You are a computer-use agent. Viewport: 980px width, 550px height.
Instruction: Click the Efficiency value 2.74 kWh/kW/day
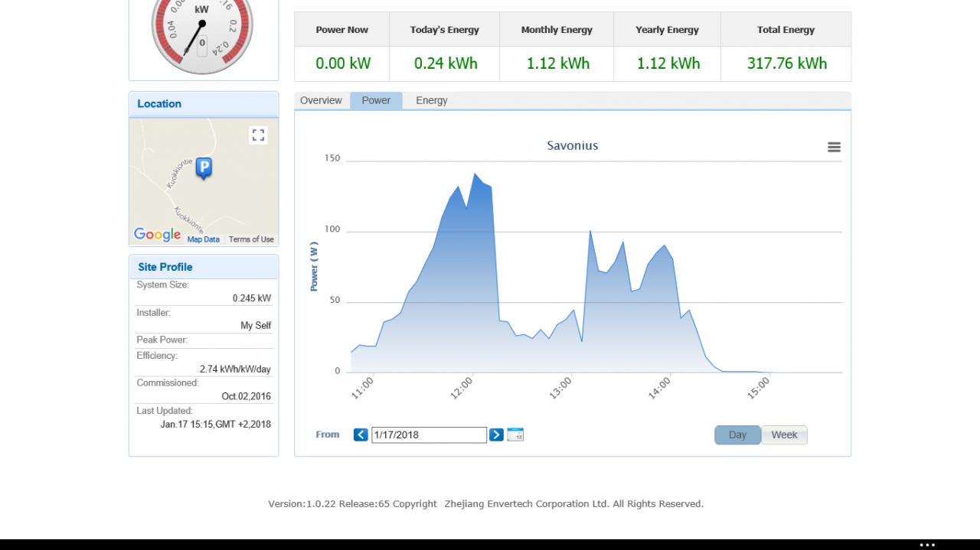tap(235, 369)
